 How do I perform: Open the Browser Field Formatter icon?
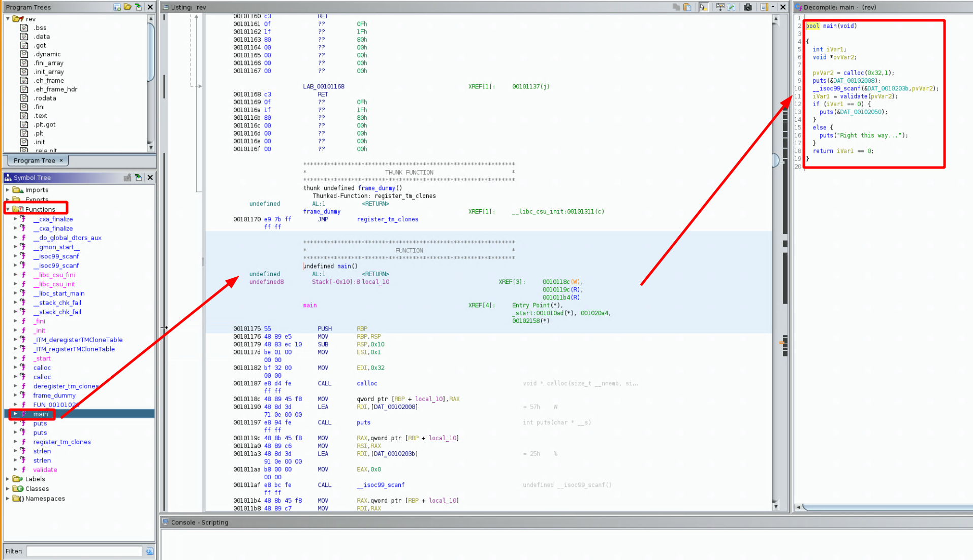pos(720,7)
